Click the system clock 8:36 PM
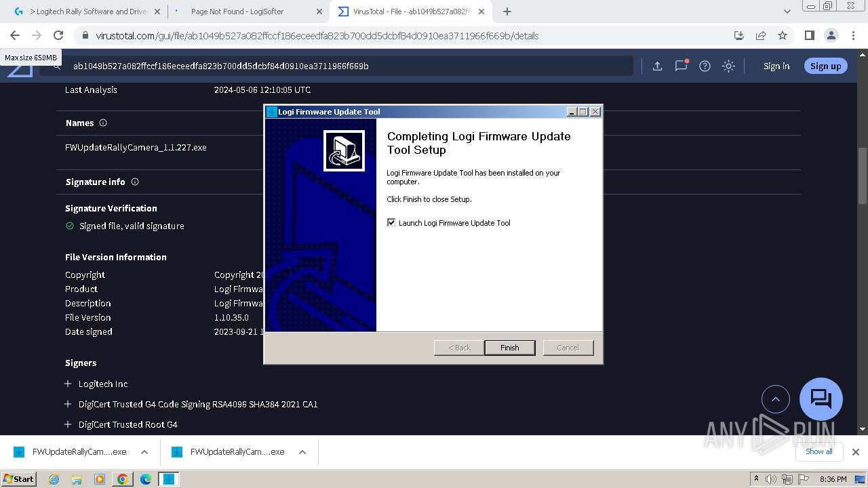This screenshot has height=488, width=868. pos(833,479)
